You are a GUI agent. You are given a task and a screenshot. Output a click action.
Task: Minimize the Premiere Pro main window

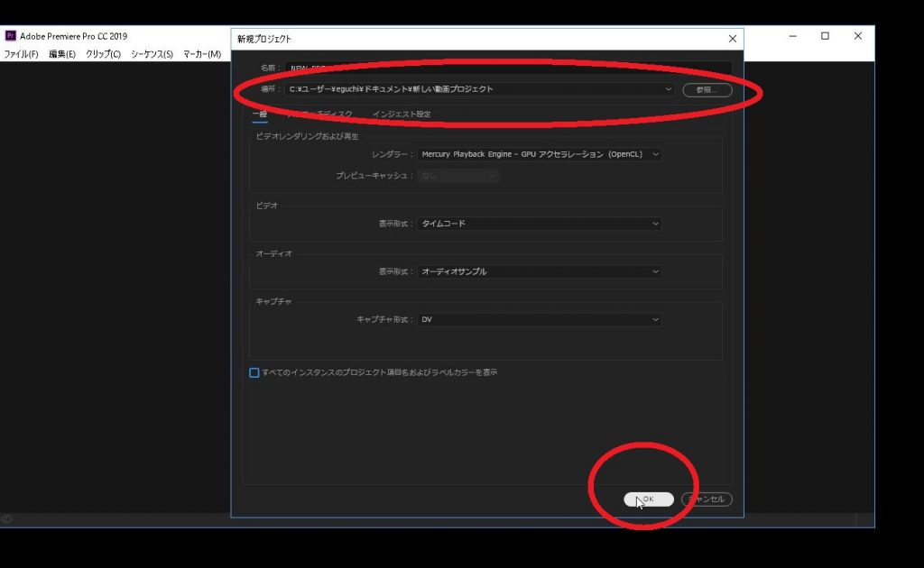coord(792,36)
